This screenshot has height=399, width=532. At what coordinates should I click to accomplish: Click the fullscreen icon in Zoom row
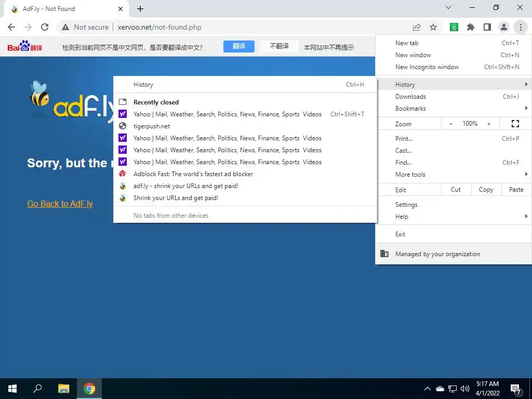point(515,124)
